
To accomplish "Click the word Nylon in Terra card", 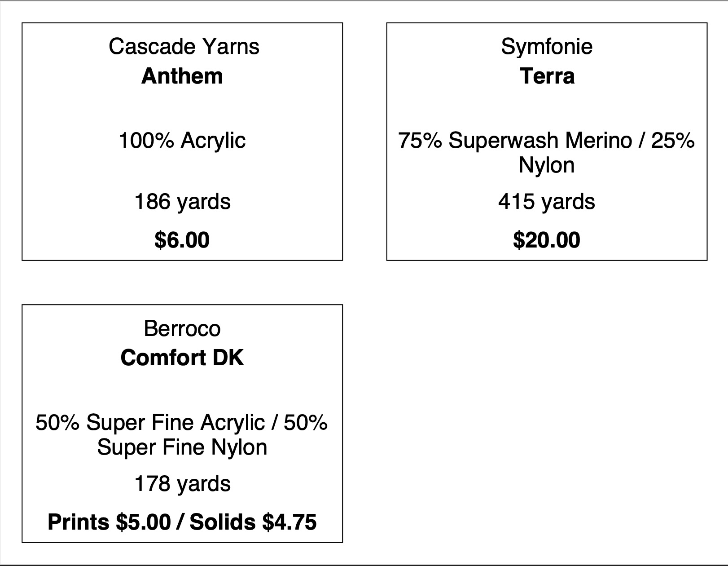I will 547,165.
